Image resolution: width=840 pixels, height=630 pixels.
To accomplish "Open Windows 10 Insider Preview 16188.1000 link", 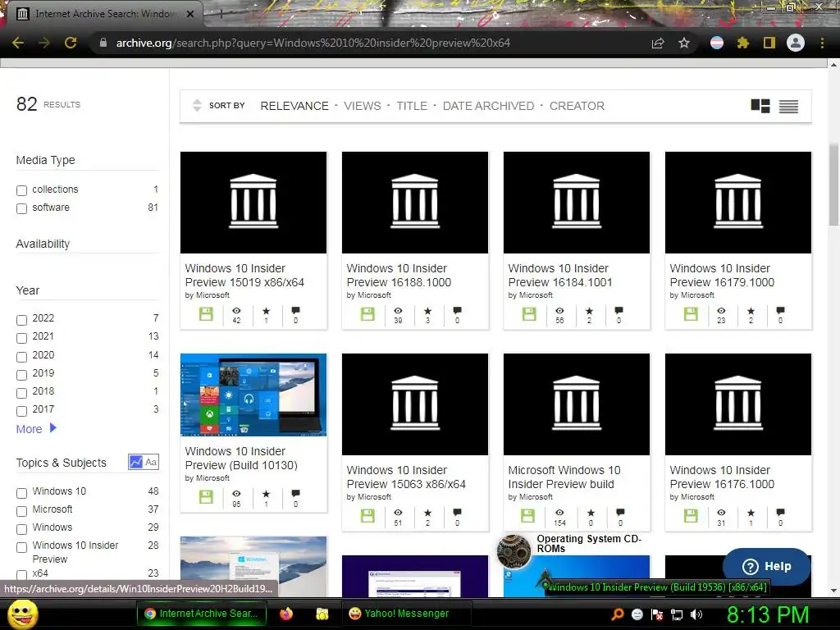I will [399, 275].
